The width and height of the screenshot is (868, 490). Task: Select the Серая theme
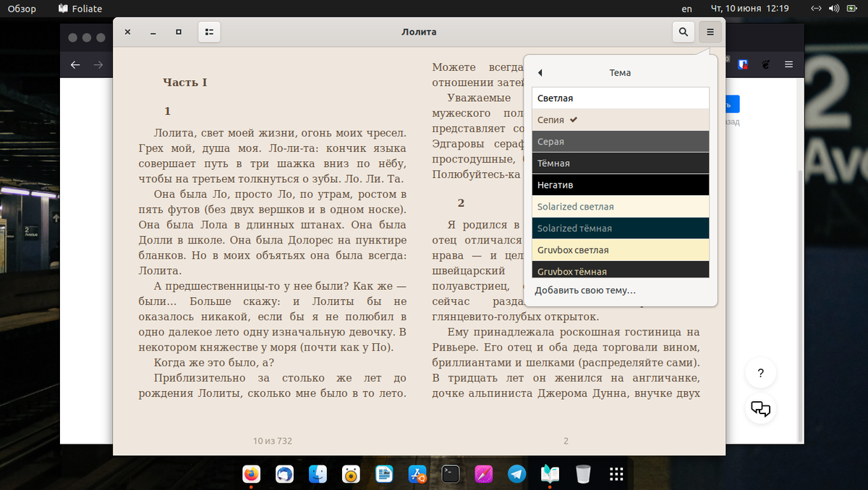coord(621,142)
